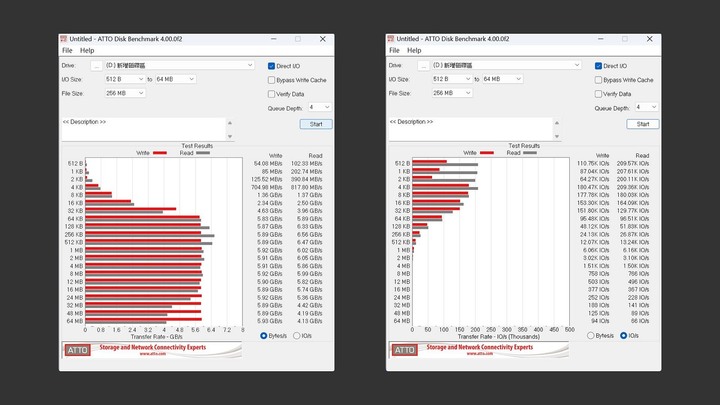The width and height of the screenshot is (720, 405).
Task: Select IO/s radio in left window
Action: [x=297, y=336]
